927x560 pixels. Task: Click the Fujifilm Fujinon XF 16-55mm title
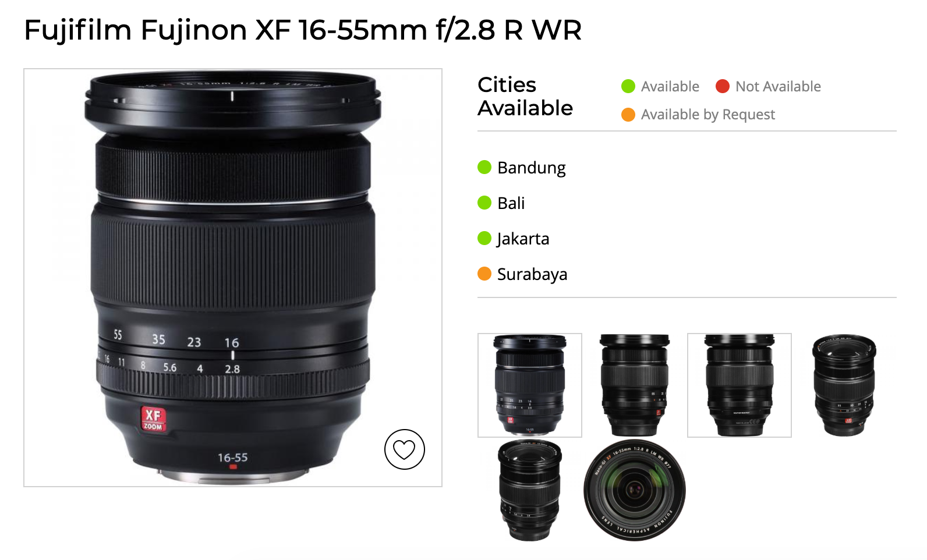(303, 30)
